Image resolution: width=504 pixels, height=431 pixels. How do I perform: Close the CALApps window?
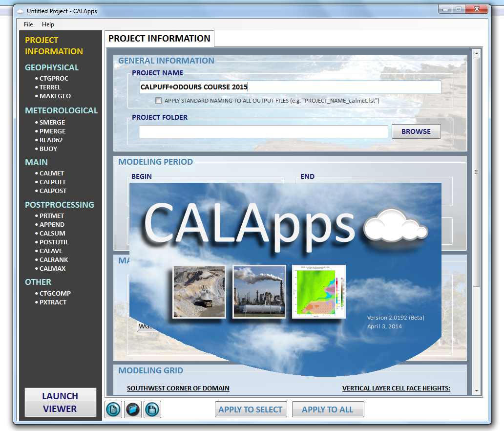pos(477,9)
